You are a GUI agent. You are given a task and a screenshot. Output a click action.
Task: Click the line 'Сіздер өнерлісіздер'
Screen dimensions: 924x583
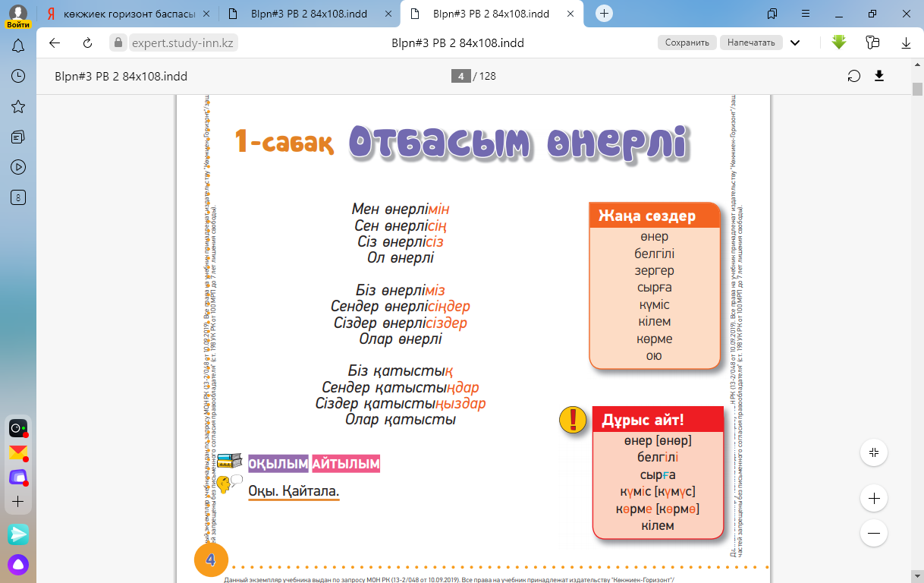pos(401,323)
